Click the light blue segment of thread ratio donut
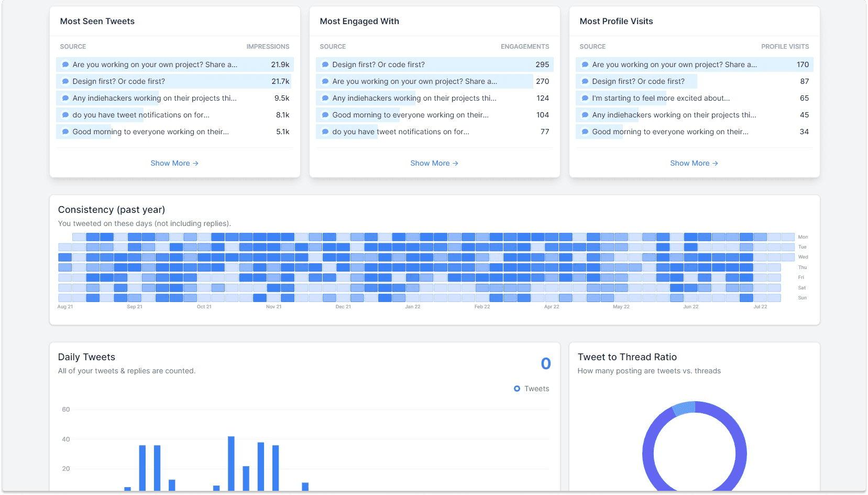 (x=684, y=408)
